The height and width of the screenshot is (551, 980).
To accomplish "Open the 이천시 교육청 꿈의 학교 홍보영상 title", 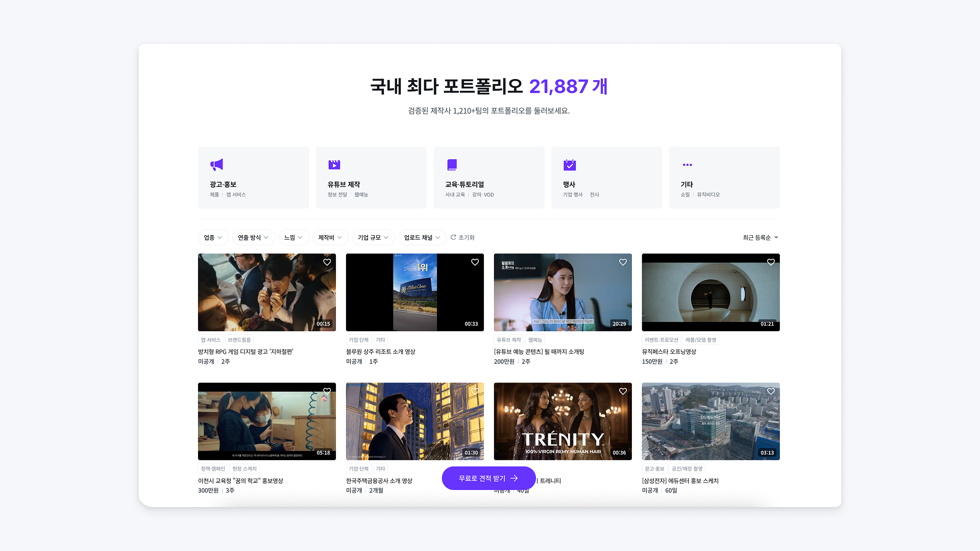I will [240, 481].
